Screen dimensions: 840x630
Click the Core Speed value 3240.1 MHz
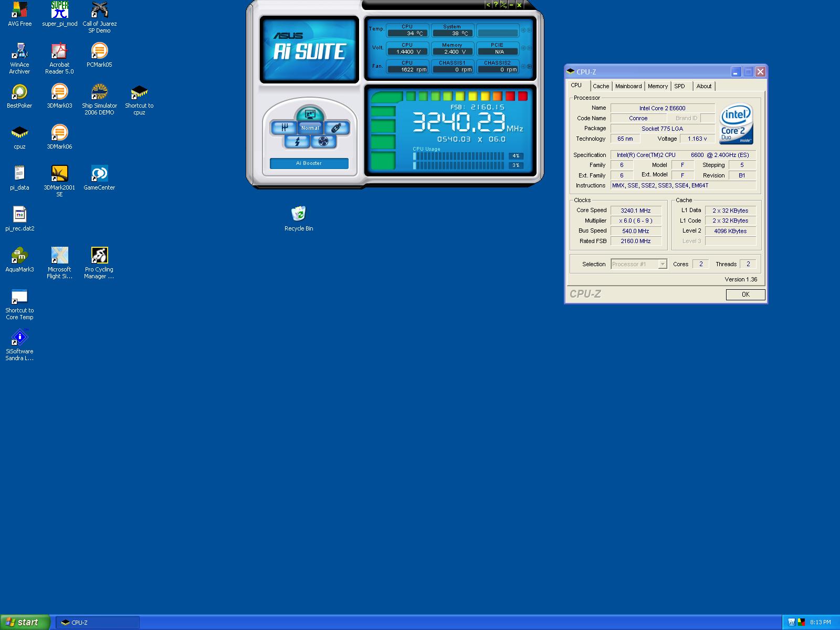636,211
